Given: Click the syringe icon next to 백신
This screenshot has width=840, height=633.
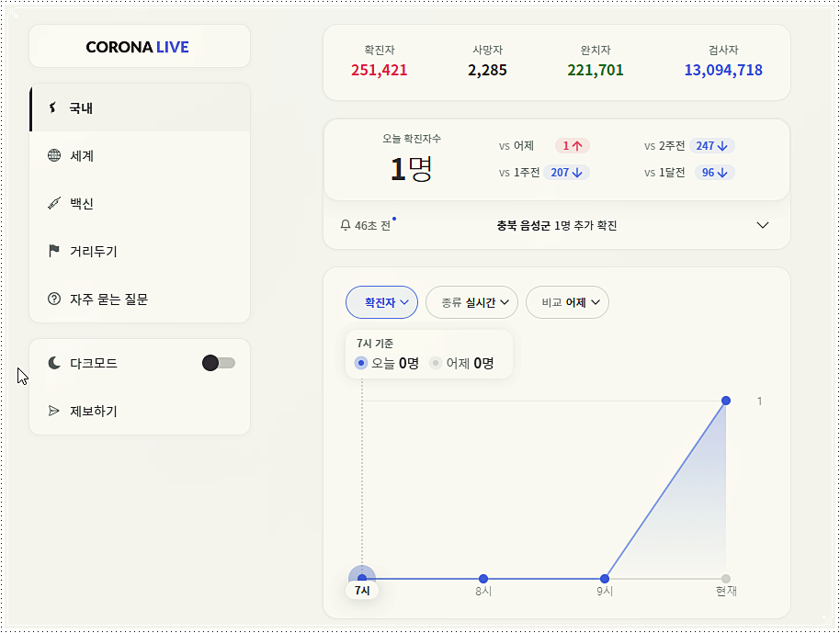Looking at the screenshot, I should 54,203.
